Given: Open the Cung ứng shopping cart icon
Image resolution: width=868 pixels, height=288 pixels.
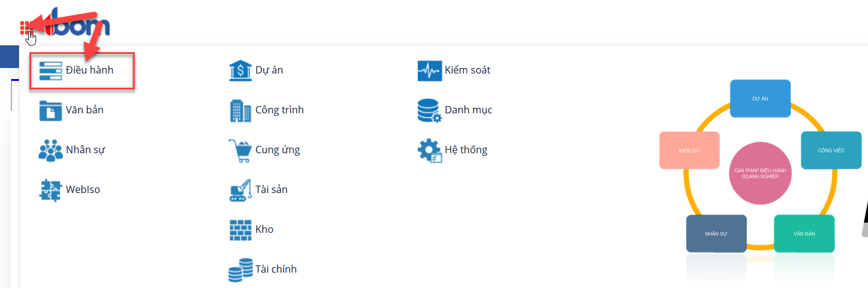Looking at the screenshot, I should pos(240,150).
